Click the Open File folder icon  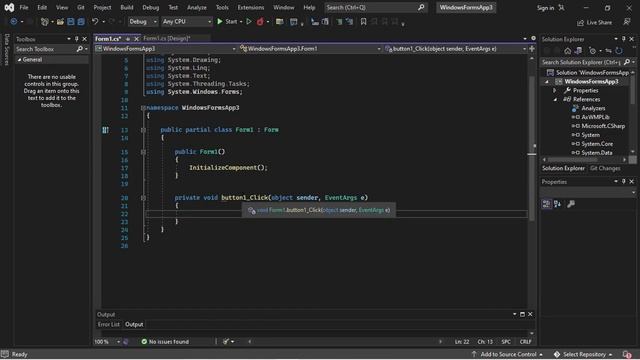(x=60, y=22)
